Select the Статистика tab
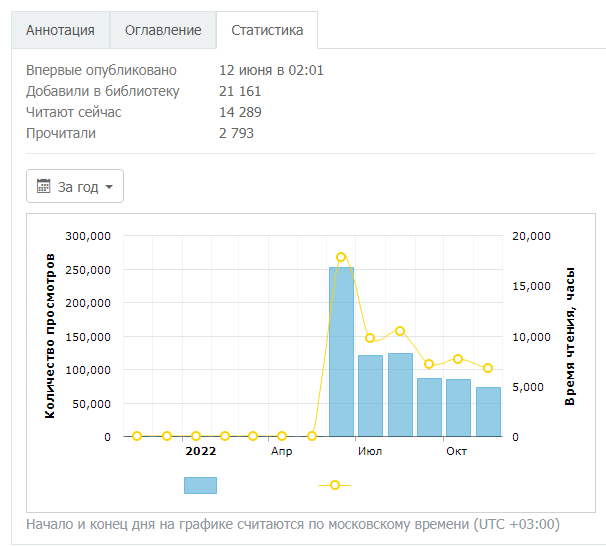Image resolution: width=606 pixels, height=546 pixels. click(x=267, y=30)
